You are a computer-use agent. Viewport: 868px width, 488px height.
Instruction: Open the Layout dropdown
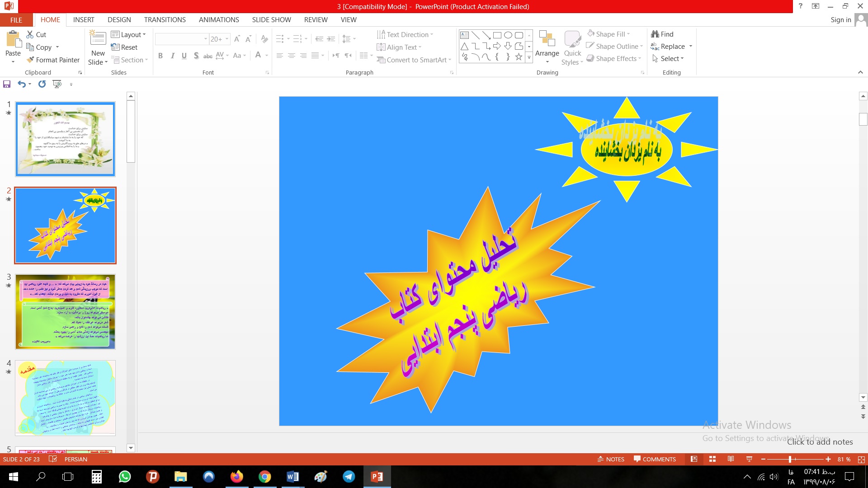click(x=129, y=35)
